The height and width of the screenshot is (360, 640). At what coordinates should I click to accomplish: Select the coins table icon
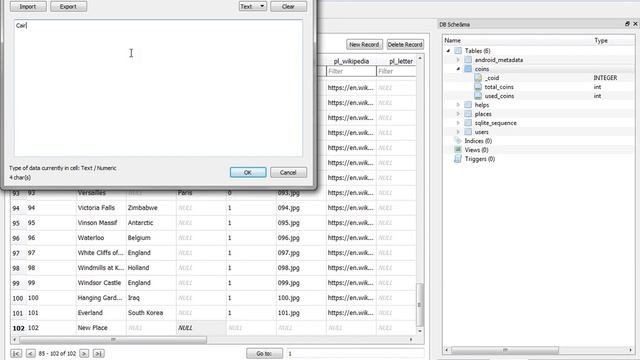tap(468, 69)
